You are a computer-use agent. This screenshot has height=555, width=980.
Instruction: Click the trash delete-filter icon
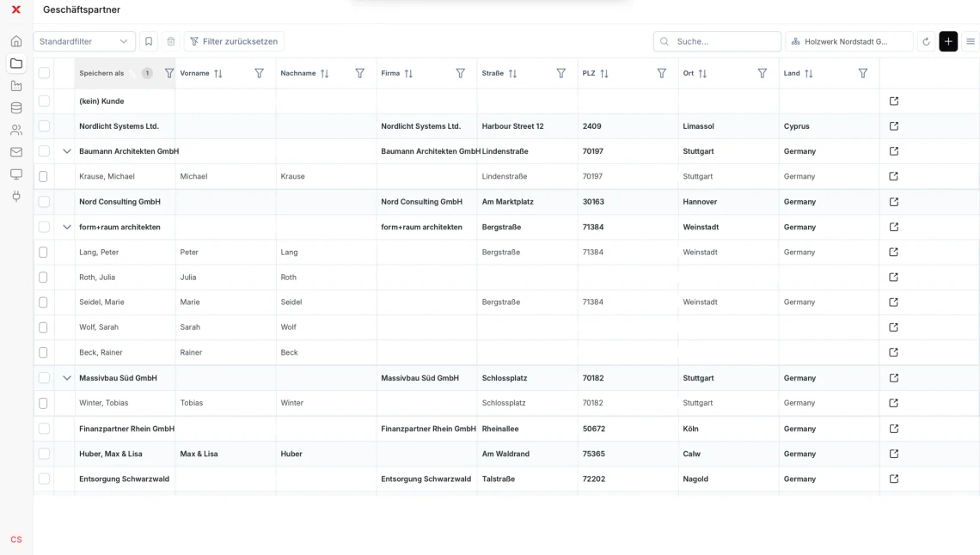click(x=170, y=41)
